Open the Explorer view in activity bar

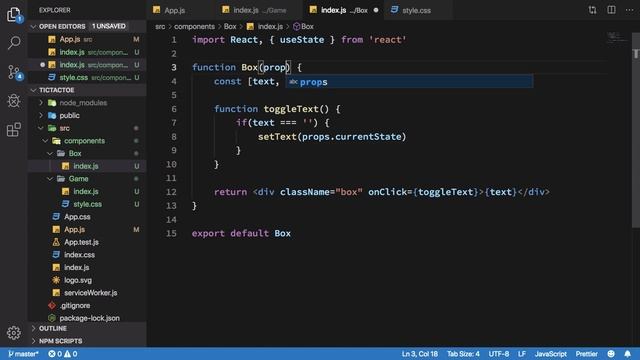click(14, 15)
